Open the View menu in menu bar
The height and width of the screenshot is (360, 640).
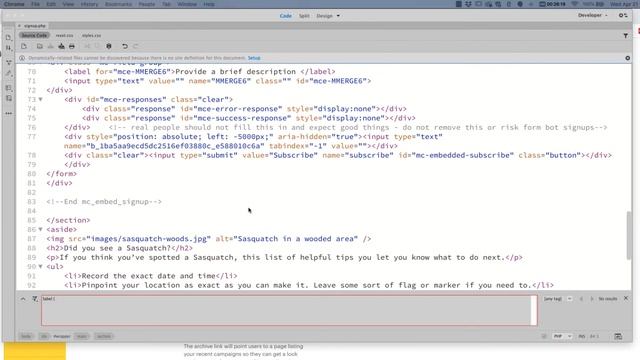pos(68,4)
